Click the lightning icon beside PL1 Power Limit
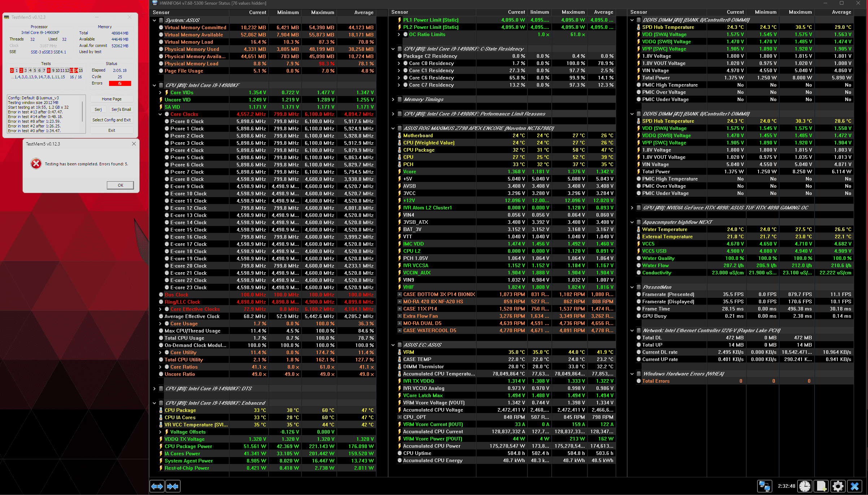This screenshot has width=868, height=495. (399, 20)
